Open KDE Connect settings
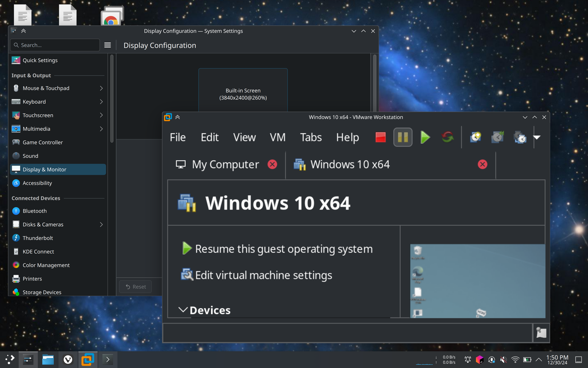588x368 pixels. pyautogui.click(x=58, y=252)
